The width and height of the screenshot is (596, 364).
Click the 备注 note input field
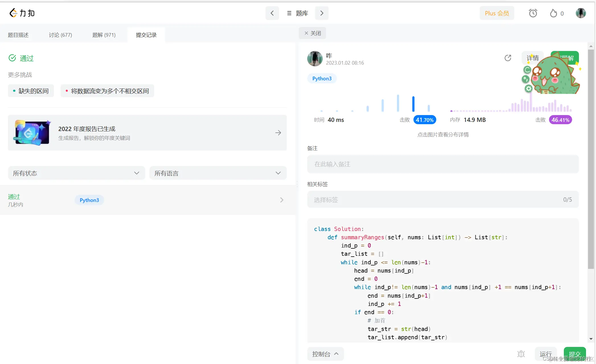pos(443,164)
